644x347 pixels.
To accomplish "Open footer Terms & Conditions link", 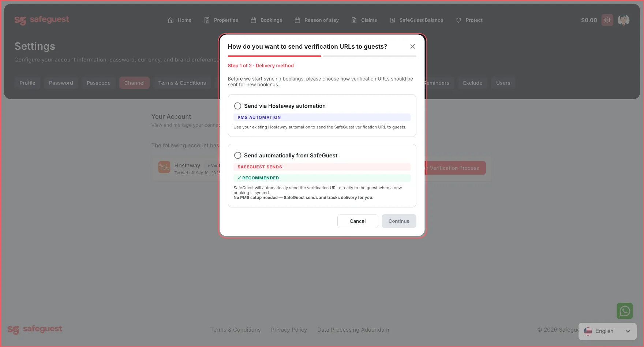I will click(236, 330).
